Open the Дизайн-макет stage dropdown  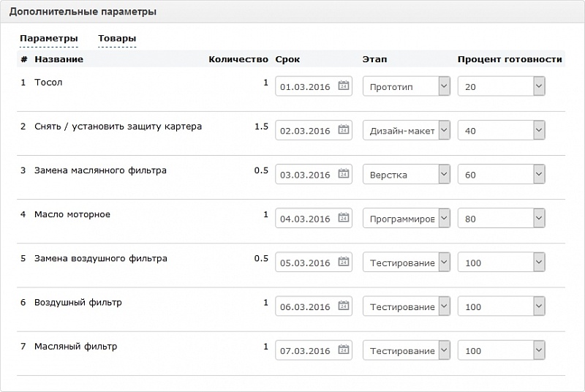[444, 130]
